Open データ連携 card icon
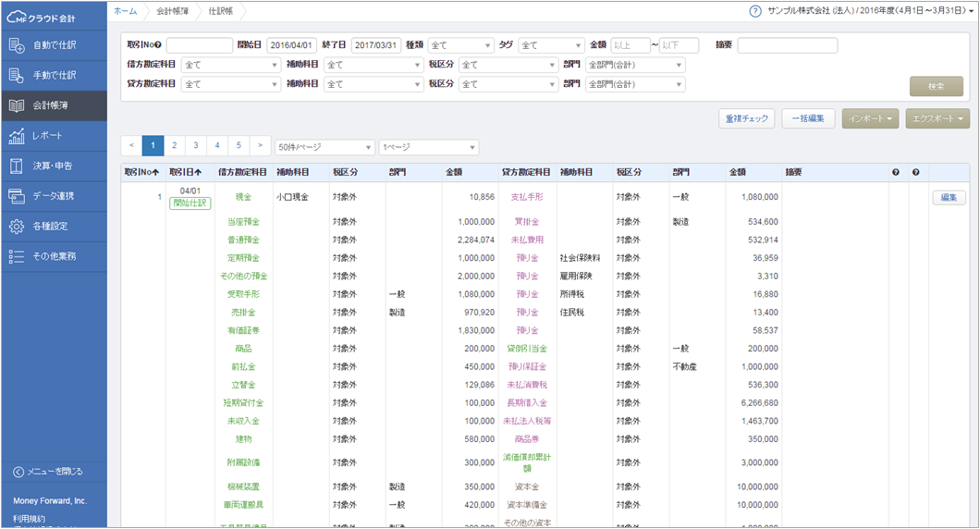This screenshot has width=980, height=529. click(17, 196)
